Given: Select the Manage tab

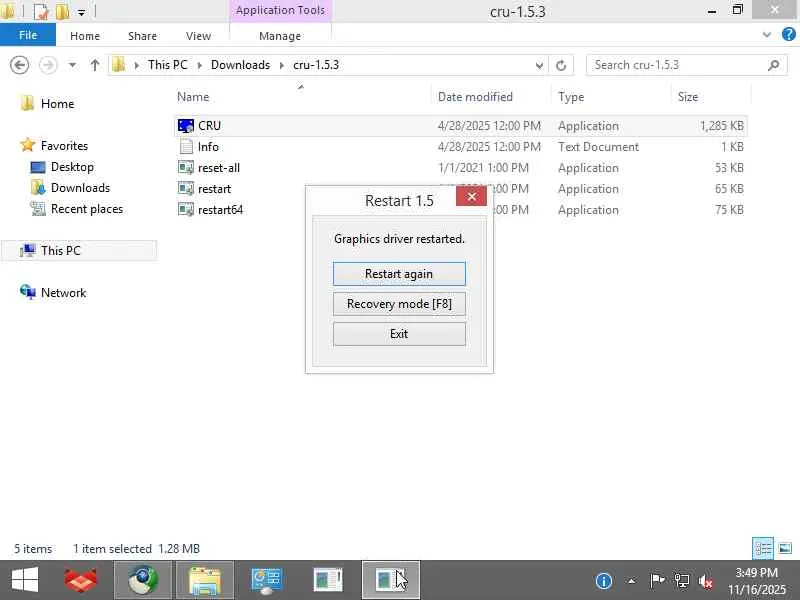Looking at the screenshot, I should (280, 36).
